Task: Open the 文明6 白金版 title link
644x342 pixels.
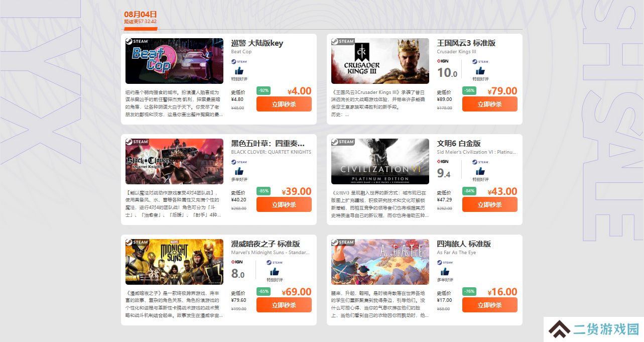Action: point(459,144)
